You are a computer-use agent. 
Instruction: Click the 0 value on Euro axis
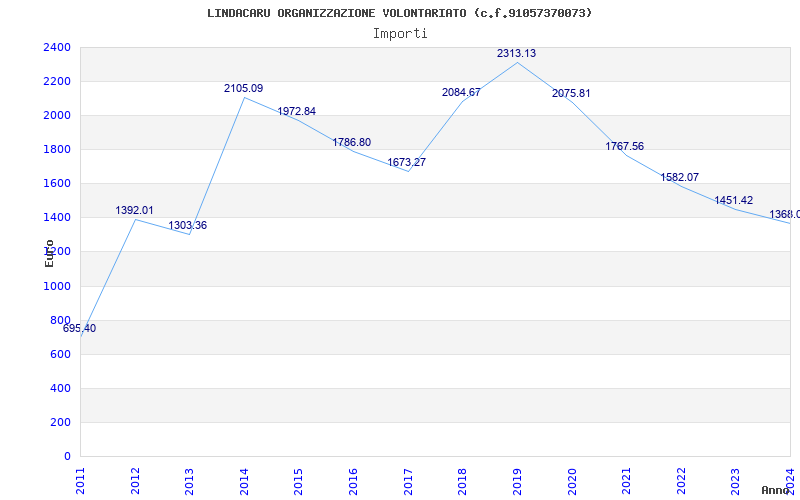pyautogui.click(x=67, y=457)
